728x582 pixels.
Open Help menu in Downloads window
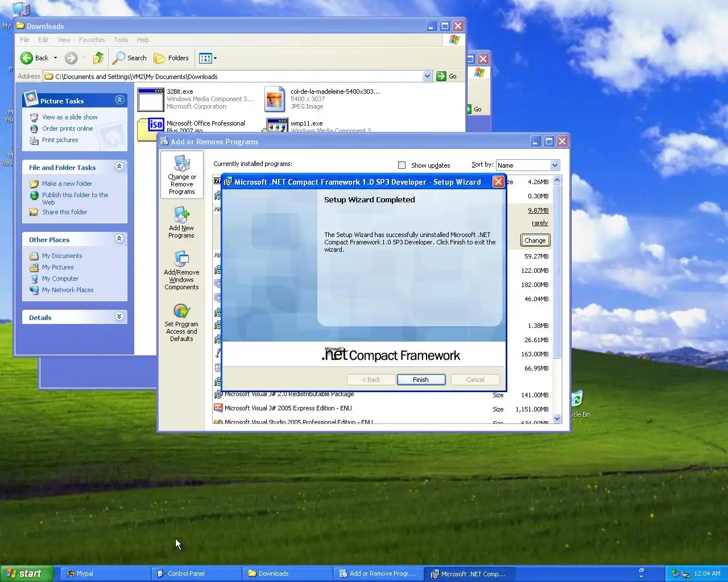(143, 40)
